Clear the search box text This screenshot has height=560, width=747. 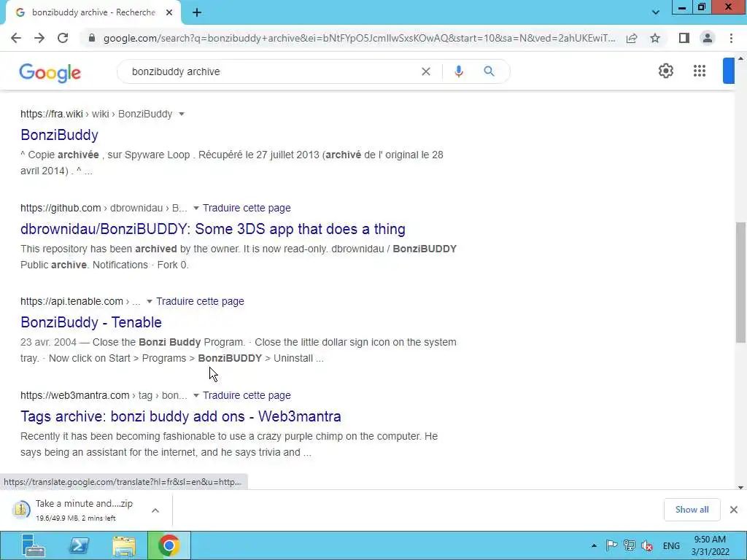[426, 71]
